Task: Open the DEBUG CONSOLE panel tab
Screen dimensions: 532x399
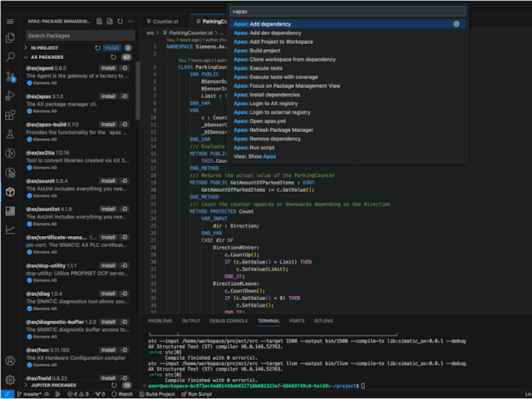Action: [229, 321]
